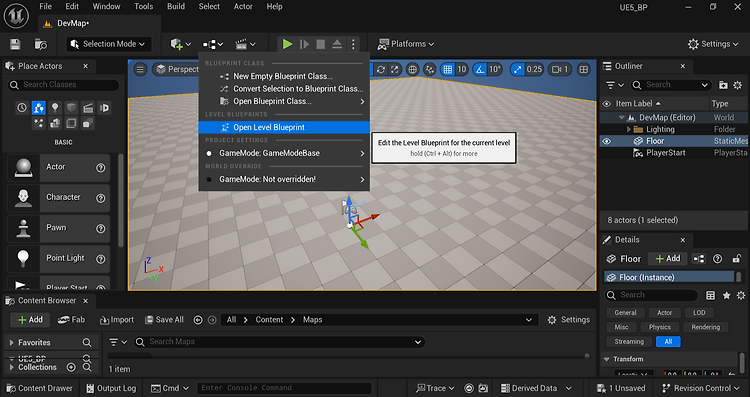Open the Selection Mode dropdown

coord(109,44)
